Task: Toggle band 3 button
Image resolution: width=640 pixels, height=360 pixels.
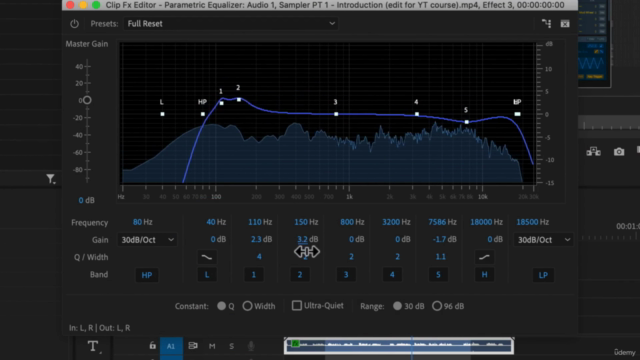Action: click(346, 275)
